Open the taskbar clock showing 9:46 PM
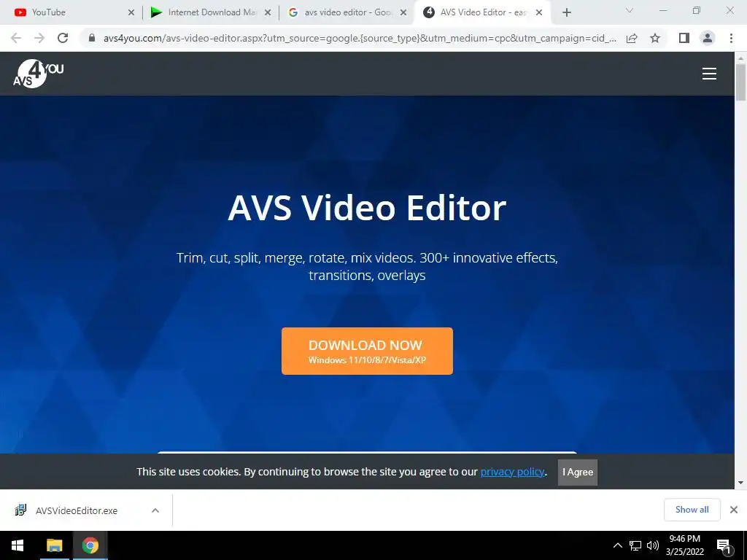This screenshot has width=747, height=560. coord(684,545)
